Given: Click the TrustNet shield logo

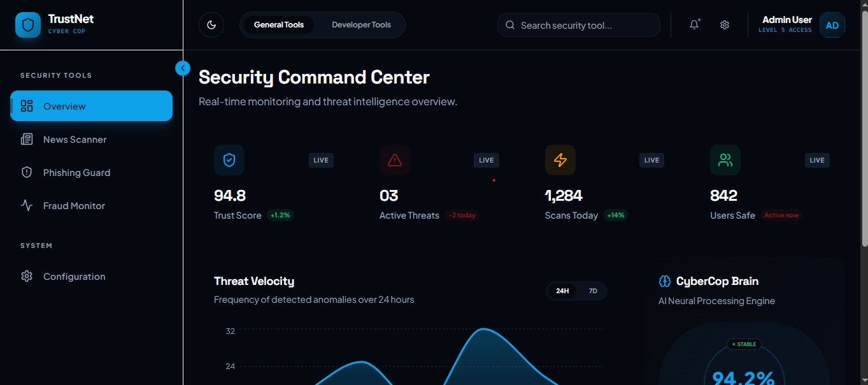Looking at the screenshot, I should (27, 24).
